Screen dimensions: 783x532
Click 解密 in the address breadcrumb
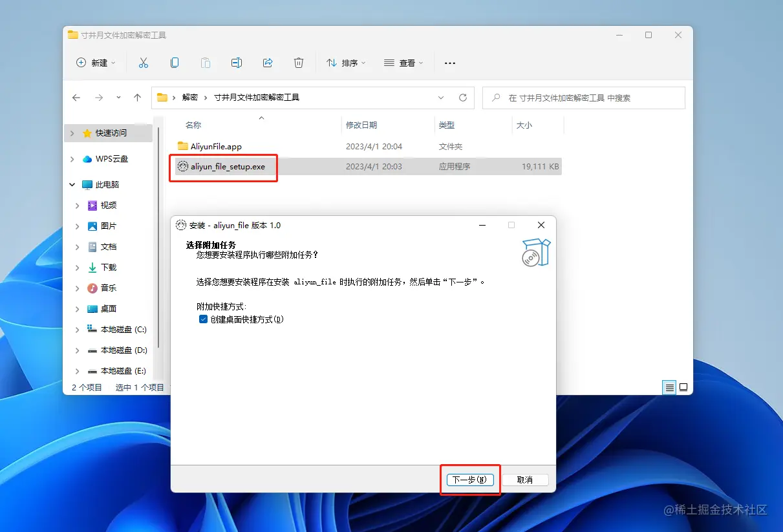click(190, 98)
